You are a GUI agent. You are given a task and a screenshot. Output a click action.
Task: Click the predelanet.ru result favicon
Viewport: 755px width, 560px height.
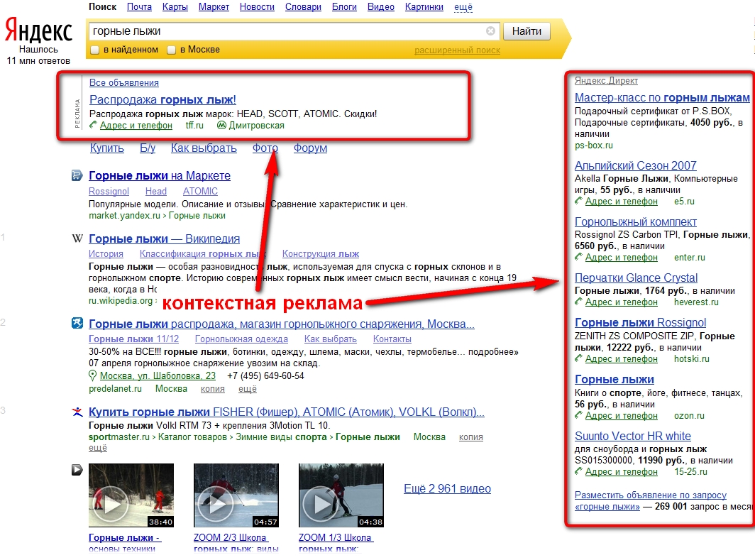click(77, 323)
